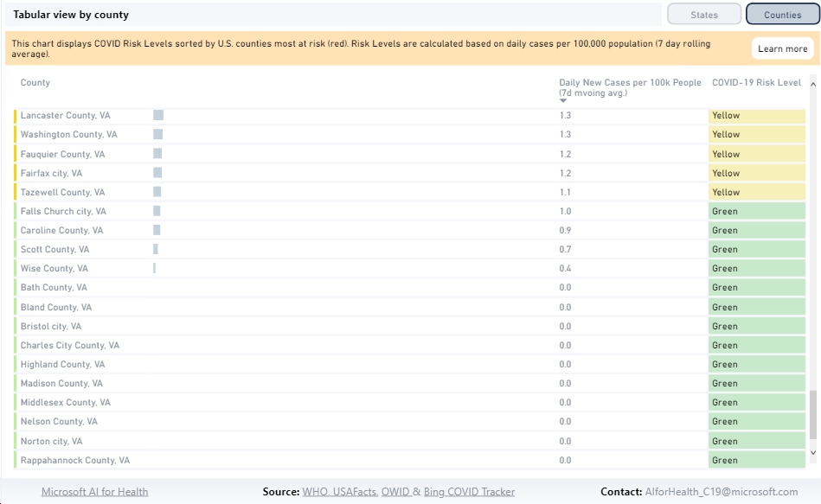Viewport: 821px width, 504px height.
Task: Switch to the States view tab
Action: [703, 14]
